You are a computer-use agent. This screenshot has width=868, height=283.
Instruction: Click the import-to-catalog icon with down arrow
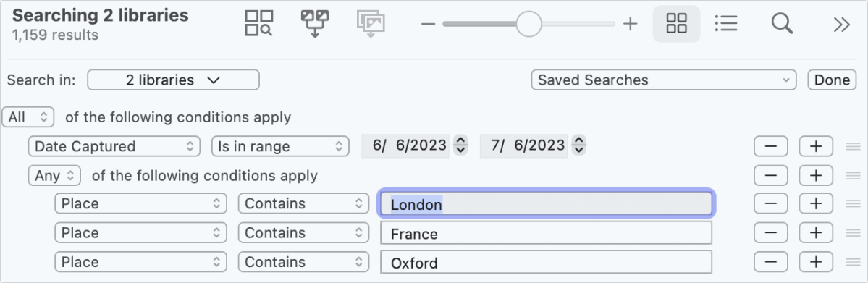pos(315,24)
